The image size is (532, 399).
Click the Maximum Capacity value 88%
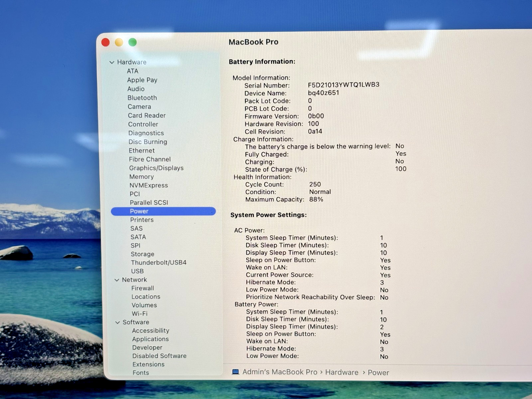tap(316, 199)
